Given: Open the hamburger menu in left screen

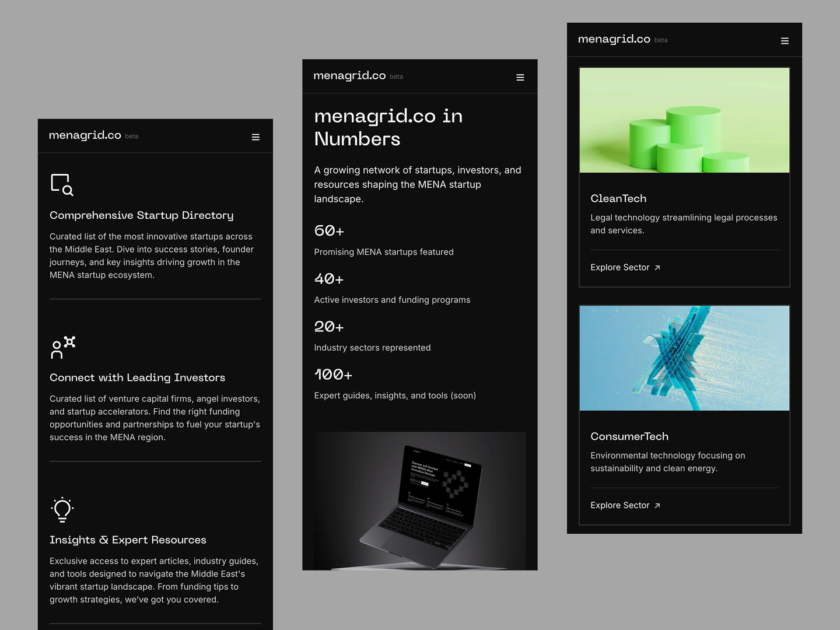Looking at the screenshot, I should pos(256,137).
